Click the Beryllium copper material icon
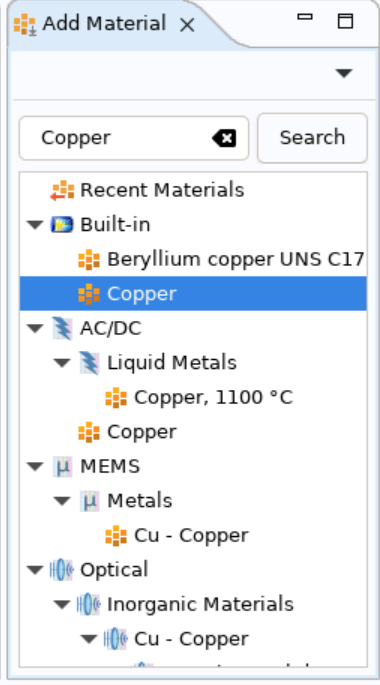This screenshot has width=380, height=685. click(x=89, y=259)
